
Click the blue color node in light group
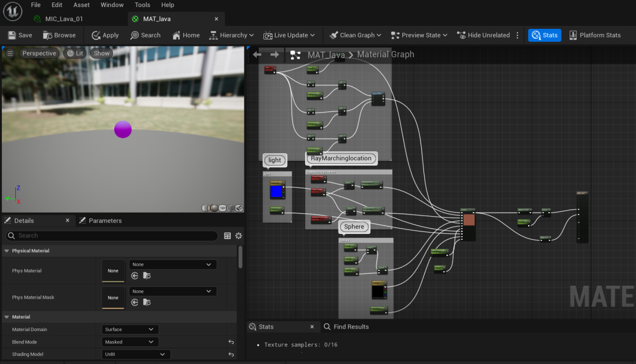tap(276, 191)
